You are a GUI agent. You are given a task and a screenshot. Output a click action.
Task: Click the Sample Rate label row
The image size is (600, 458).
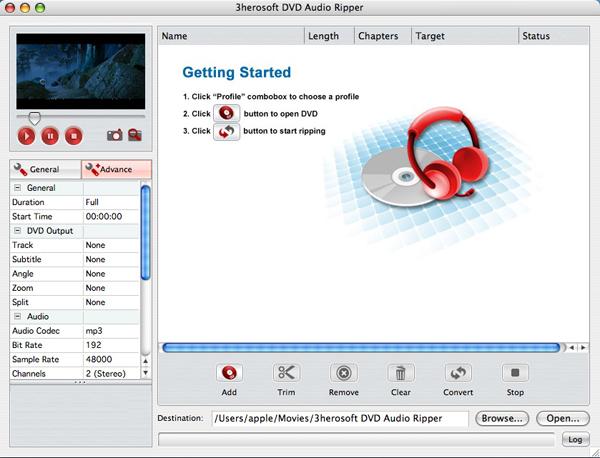click(46, 359)
